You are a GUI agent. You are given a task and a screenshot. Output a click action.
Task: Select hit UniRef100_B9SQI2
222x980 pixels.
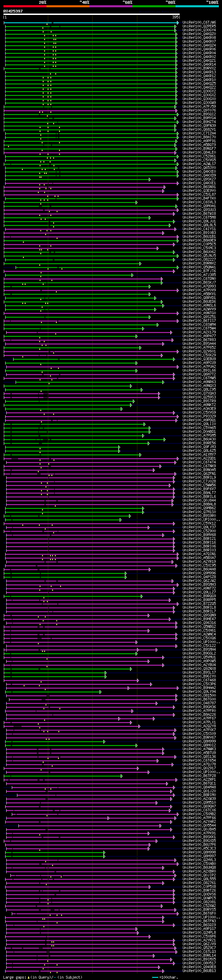coord(199,114)
